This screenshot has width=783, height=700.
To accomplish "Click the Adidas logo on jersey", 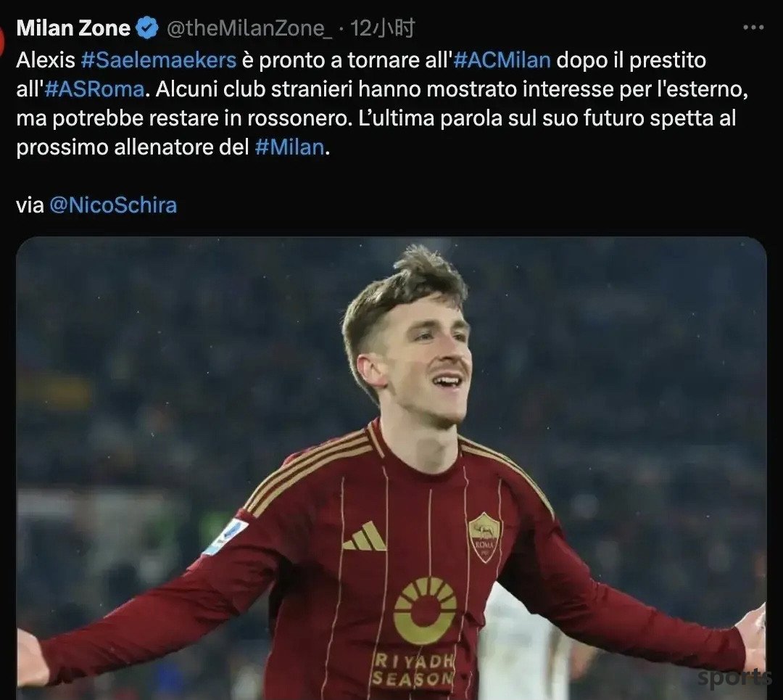I will (365, 536).
